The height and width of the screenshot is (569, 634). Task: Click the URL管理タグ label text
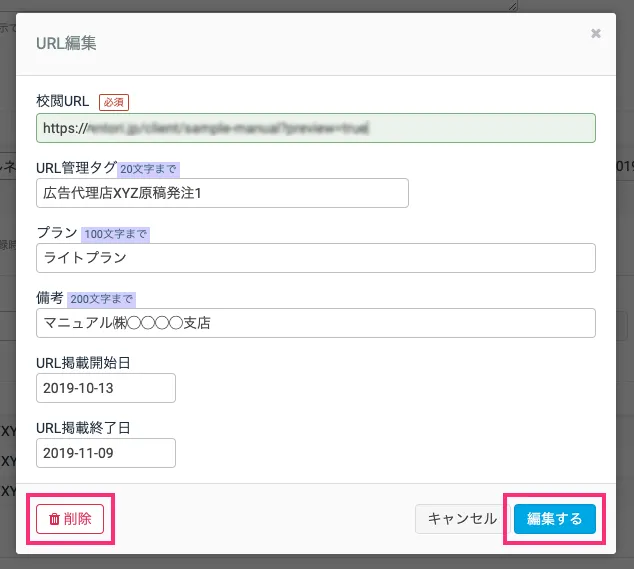point(76,168)
